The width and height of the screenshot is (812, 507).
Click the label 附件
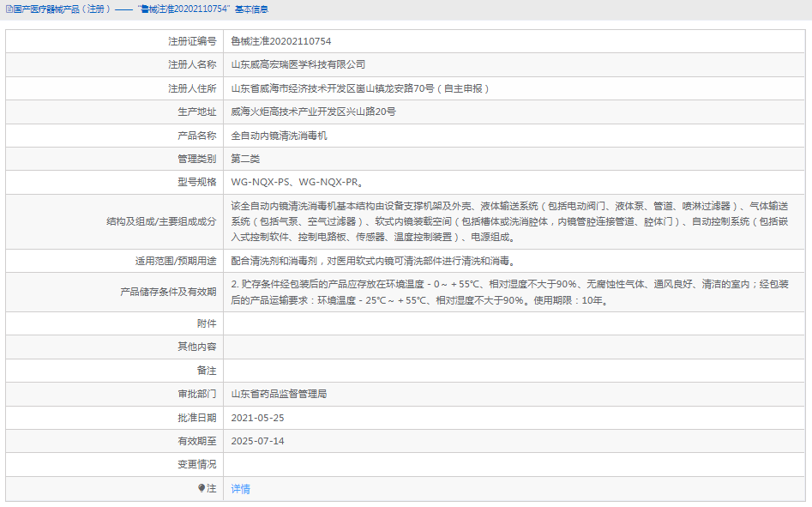tap(207, 323)
